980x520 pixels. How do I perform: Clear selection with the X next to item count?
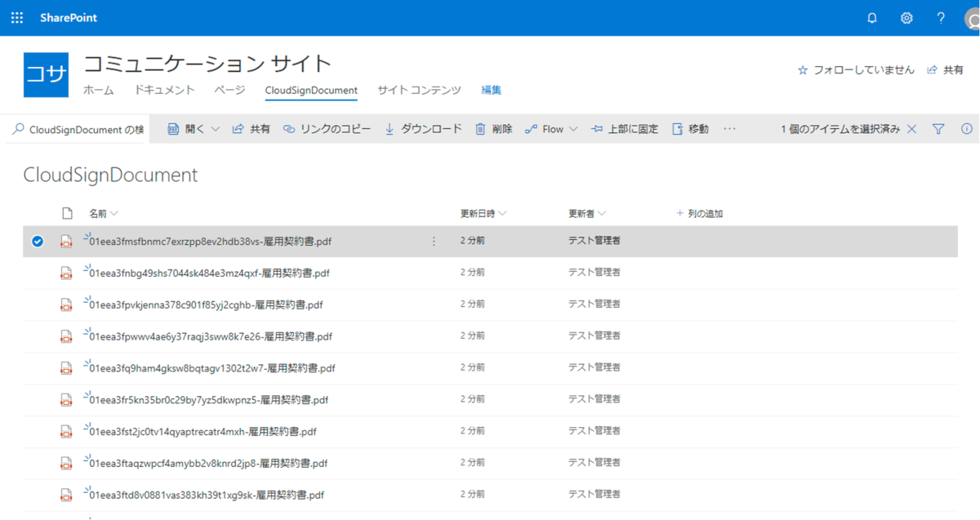tap(912, 129)
